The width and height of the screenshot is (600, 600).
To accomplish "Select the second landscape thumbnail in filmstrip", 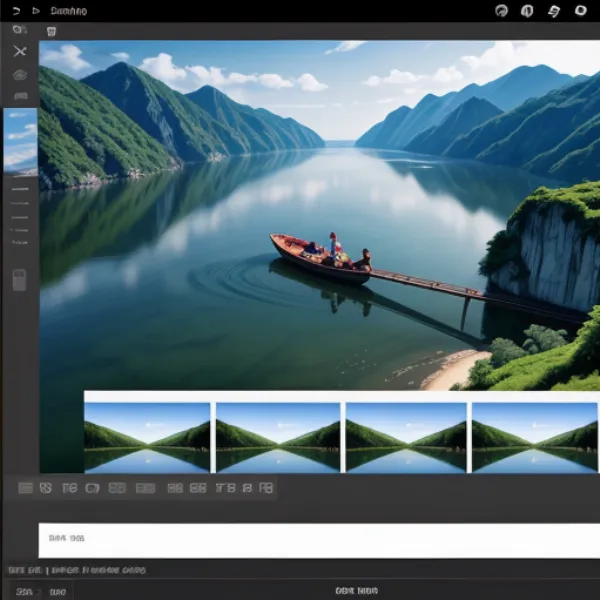I will pyautogui.click(x=278, y=437).
